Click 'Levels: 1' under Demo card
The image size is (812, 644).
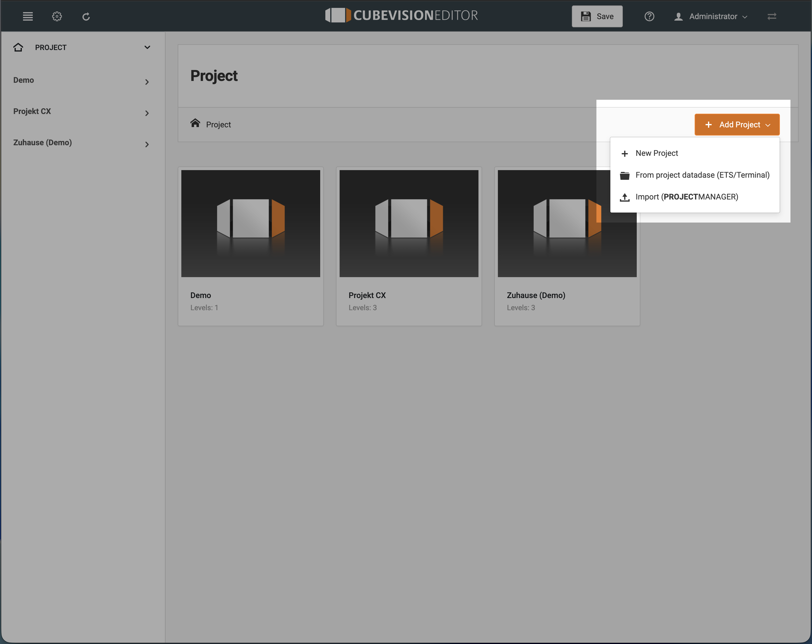204,308
